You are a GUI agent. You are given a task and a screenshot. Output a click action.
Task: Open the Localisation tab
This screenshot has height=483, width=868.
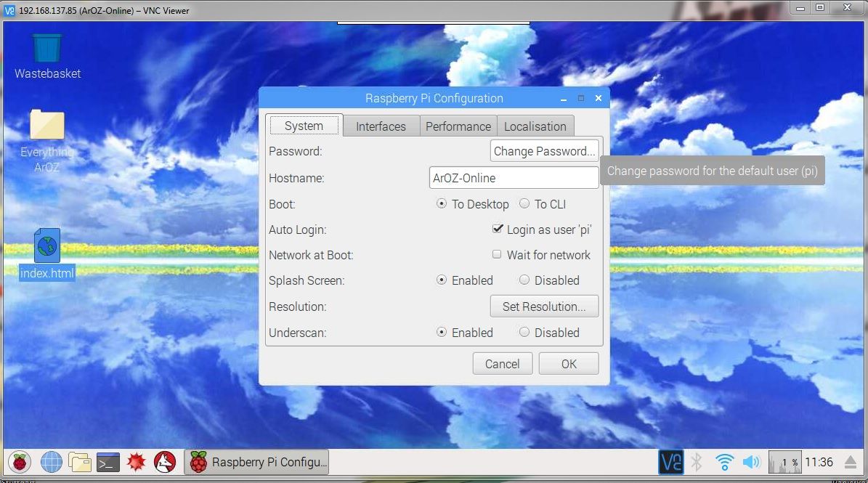535,126
